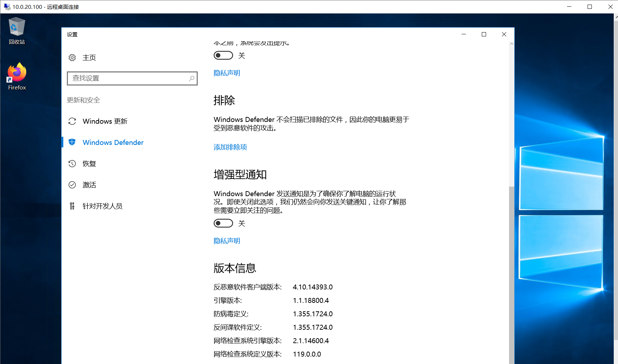Viewport: 618px width, 364px height.
Task: Minimize the 设置 window
Action: [x=464, y=34]
